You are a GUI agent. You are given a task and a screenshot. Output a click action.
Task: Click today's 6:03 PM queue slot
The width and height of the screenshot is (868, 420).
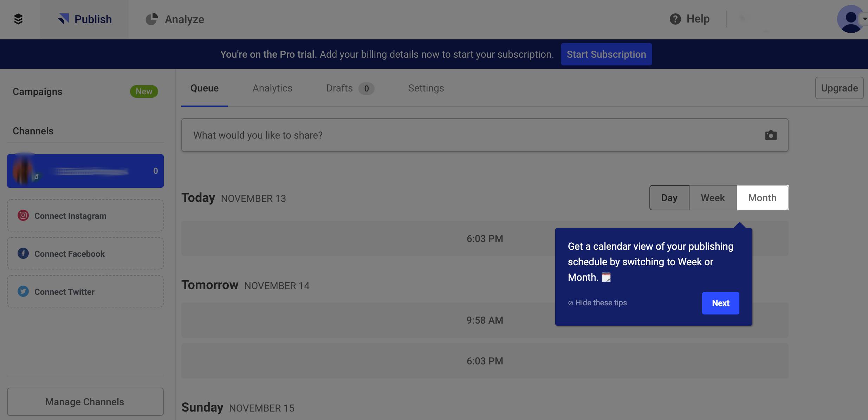[x=485, y=238]
